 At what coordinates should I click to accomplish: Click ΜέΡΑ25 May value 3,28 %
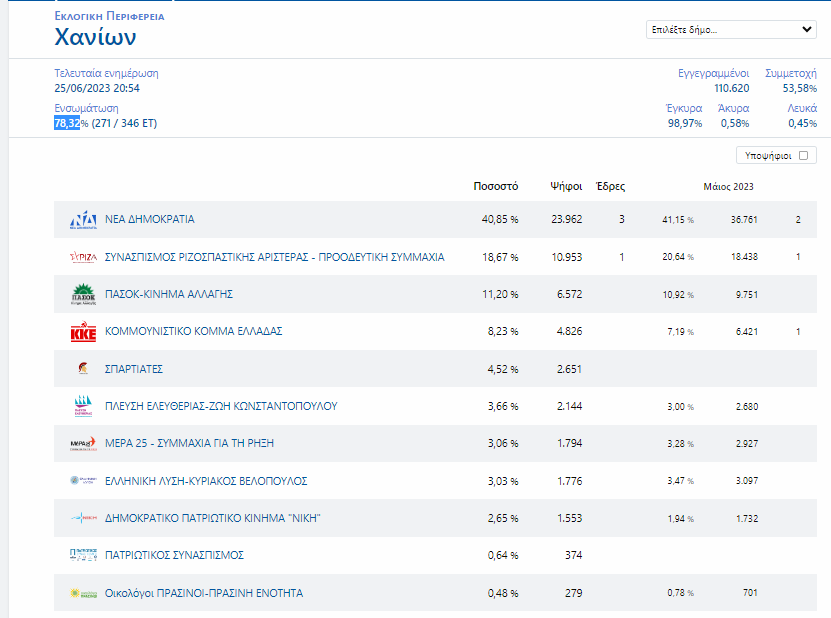[x=680, y=444]
